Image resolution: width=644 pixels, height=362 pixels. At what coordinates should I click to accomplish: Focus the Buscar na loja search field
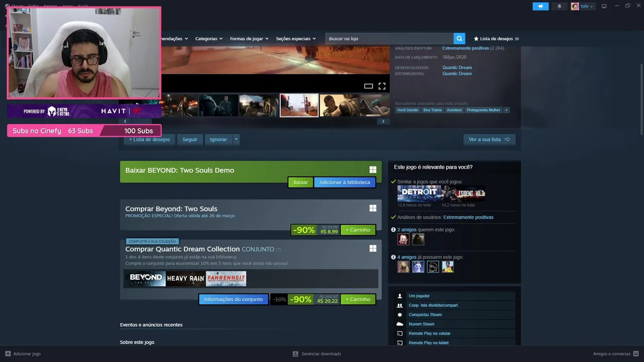pyautogui.click(x=389, y=39)
